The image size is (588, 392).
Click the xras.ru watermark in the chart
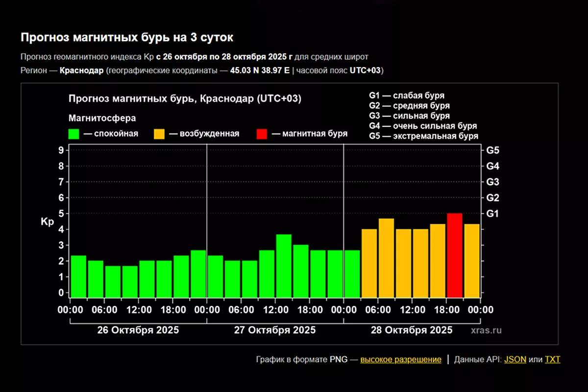point(486,330)
